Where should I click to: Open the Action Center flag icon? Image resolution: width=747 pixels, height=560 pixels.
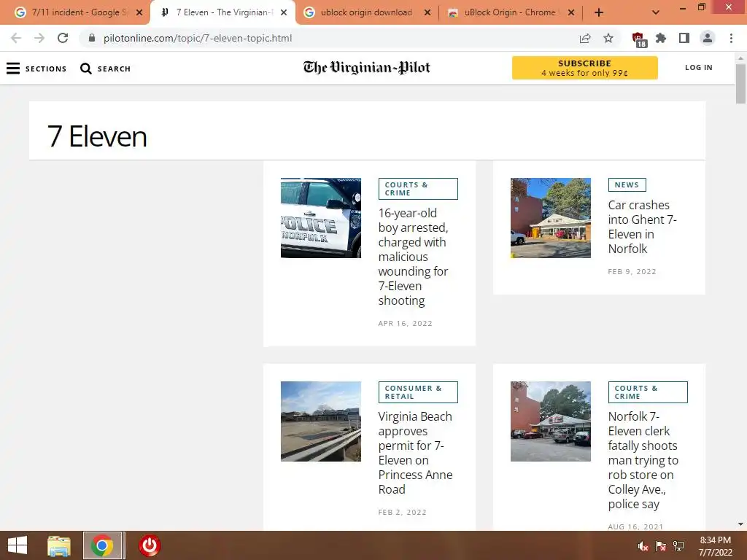(660, 546)
